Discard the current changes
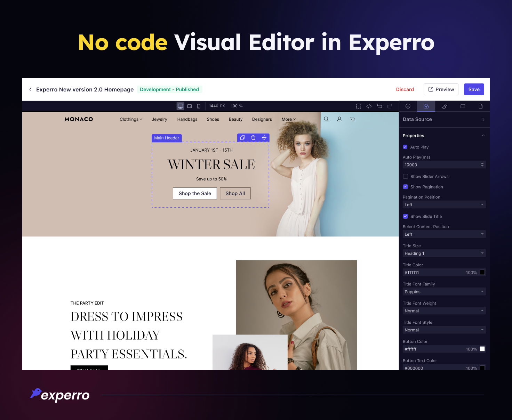Viewport: 512px width, 420px height. (x=405, y=89)
